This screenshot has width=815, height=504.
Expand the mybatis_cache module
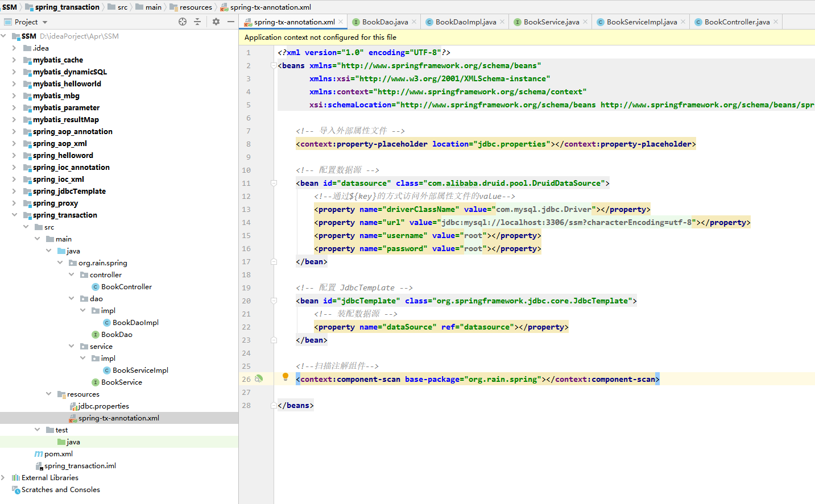point(14,60)
